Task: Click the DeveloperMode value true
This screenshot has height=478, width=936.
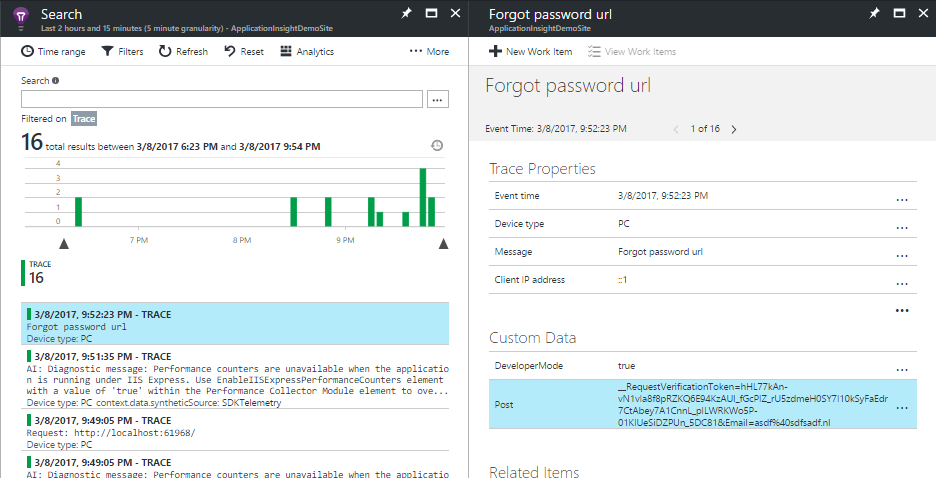Action: (x=626, y=366)
